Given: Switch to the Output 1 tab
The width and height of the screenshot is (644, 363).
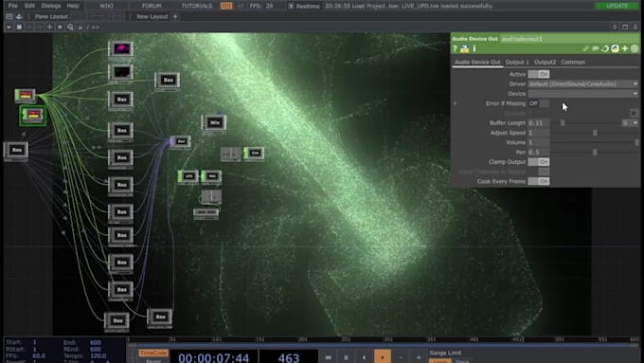Looking at the screenshot, I should [x=517, y=62].
